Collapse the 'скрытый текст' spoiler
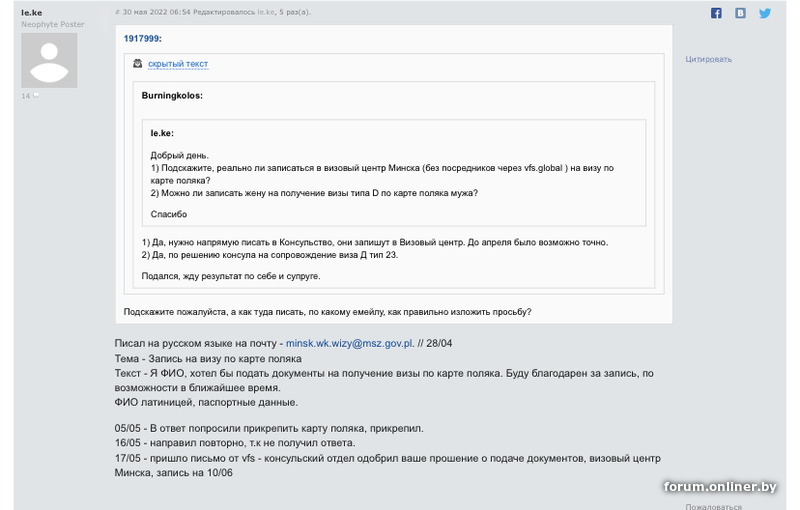 tap(178, 64)
